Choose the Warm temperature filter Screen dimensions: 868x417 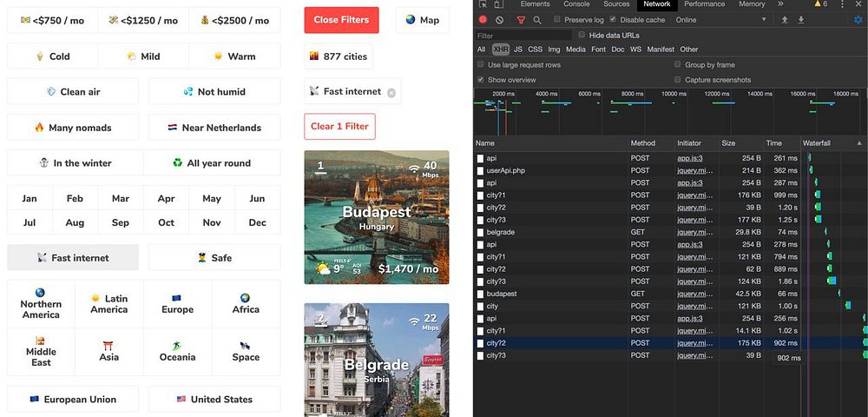tap(234, 56)
